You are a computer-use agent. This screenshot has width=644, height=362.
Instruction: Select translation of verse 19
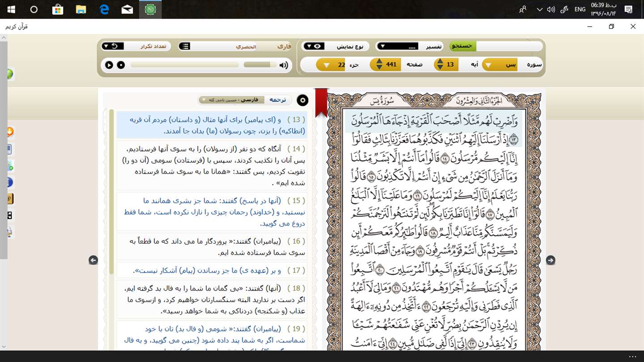pos(212,335)
